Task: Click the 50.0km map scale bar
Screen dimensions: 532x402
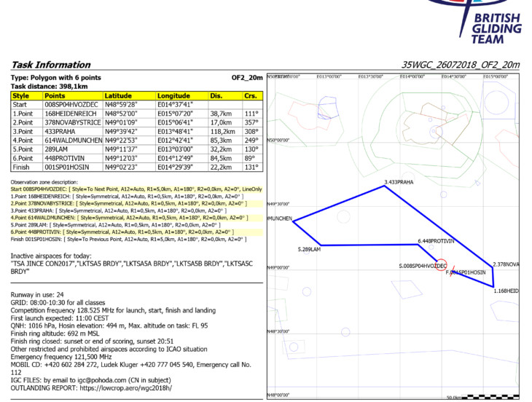Action: 485,397
